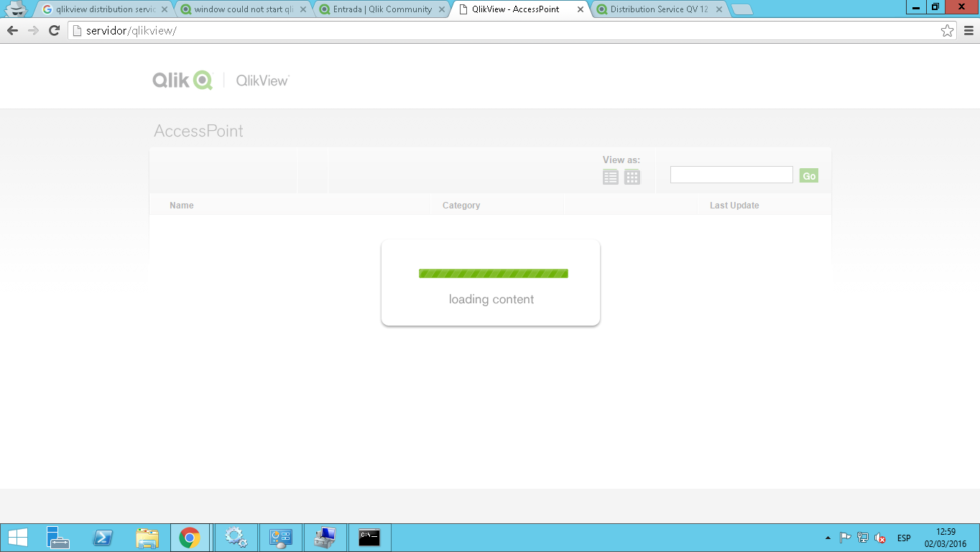
Task: Switch to the Command Prompt window
Action: pyautogui.click(x=369, y=538)
